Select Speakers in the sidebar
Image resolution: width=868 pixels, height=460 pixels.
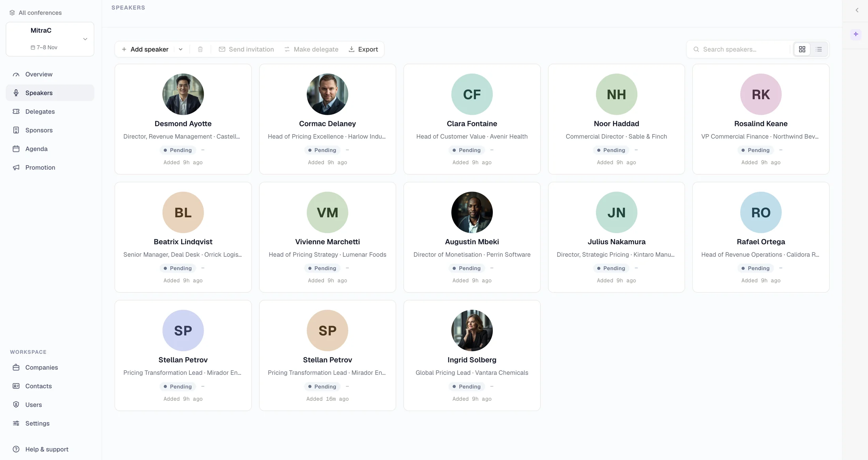tap(50, 93)
